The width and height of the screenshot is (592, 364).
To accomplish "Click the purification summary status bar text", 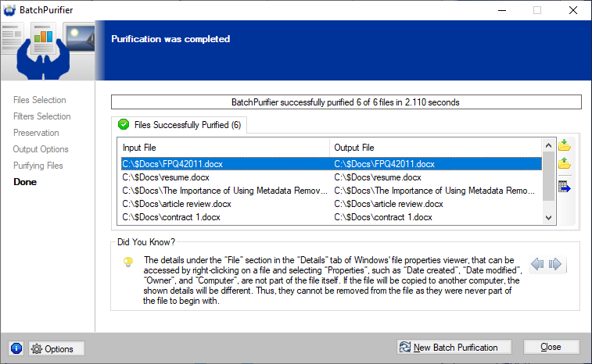I will pos(346,102).
